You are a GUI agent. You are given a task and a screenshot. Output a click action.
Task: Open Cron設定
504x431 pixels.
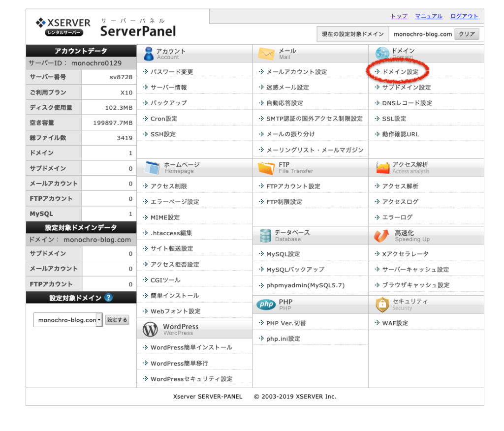point(164,119)
